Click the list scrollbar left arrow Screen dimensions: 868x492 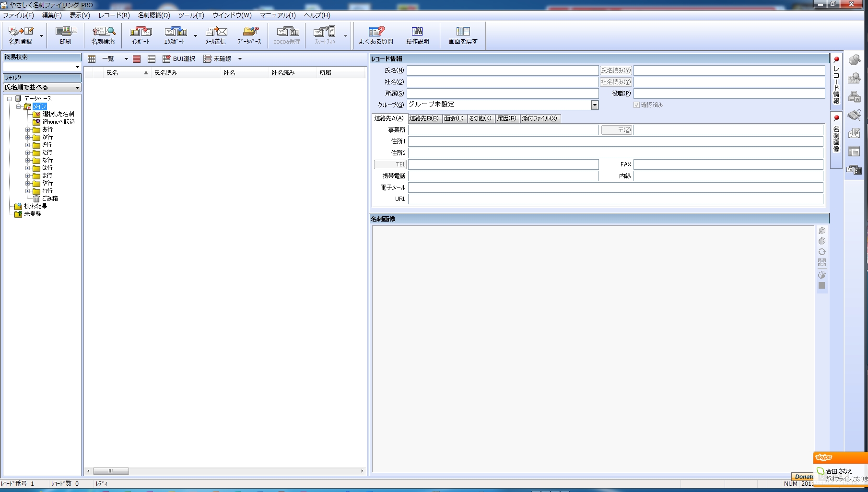click(x=88, y=471)
